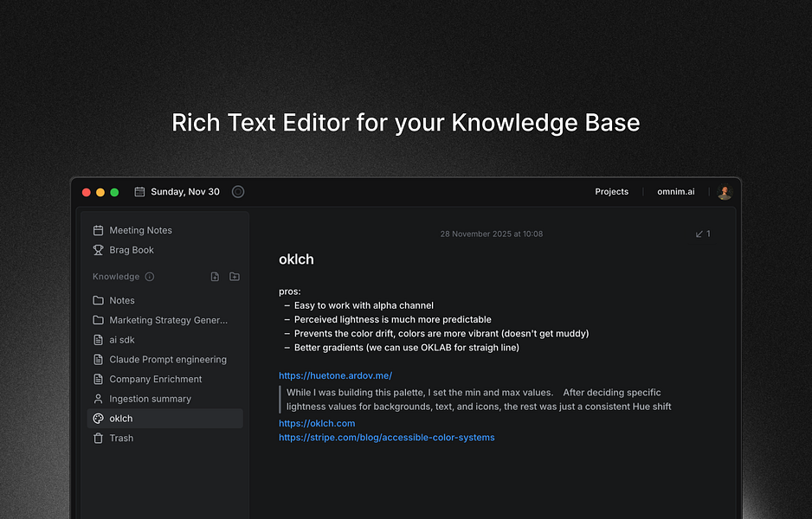Click 'Perceived lightness is much more predictable' line

(x=392, y=320)
